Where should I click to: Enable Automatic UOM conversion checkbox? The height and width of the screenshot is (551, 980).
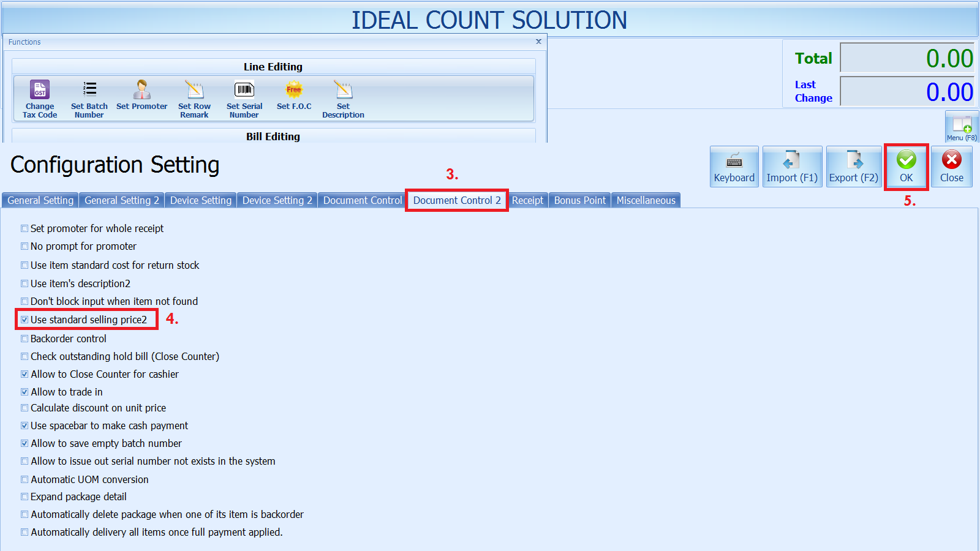24,479
